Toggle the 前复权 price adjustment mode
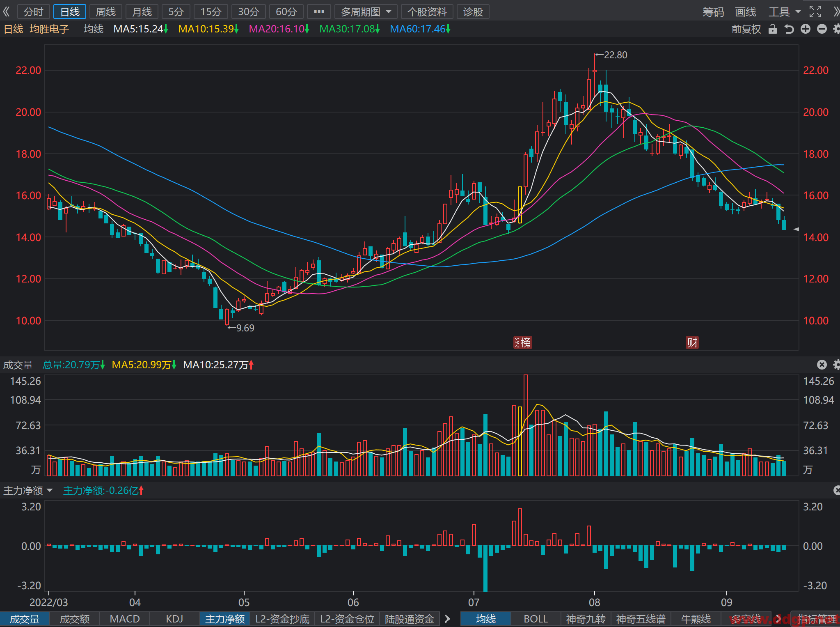Screen dimensions: 840x627 [x=746, y=29]
